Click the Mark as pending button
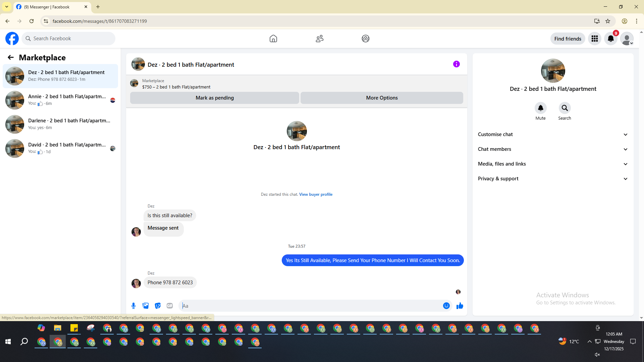The width and height of the screenshot is (644, 362). tap(215, 98)
